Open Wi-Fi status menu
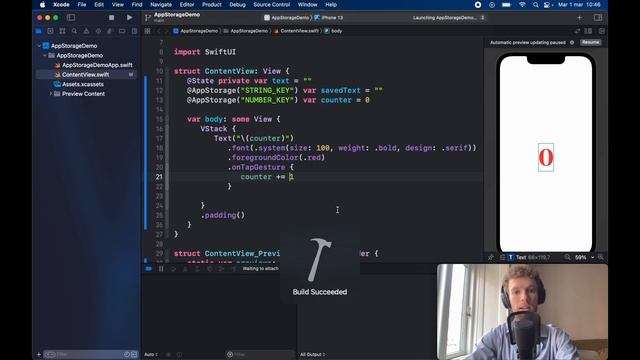 [522, 5]
